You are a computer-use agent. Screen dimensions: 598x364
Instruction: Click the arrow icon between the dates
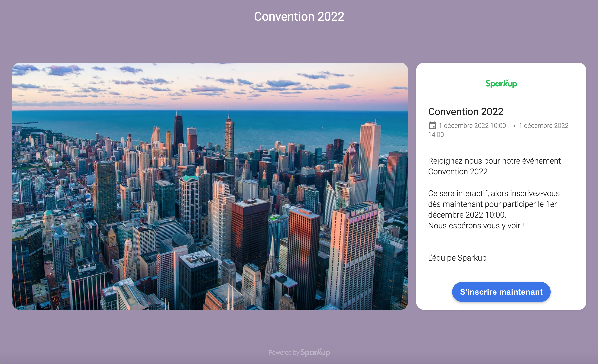(512, 126)
